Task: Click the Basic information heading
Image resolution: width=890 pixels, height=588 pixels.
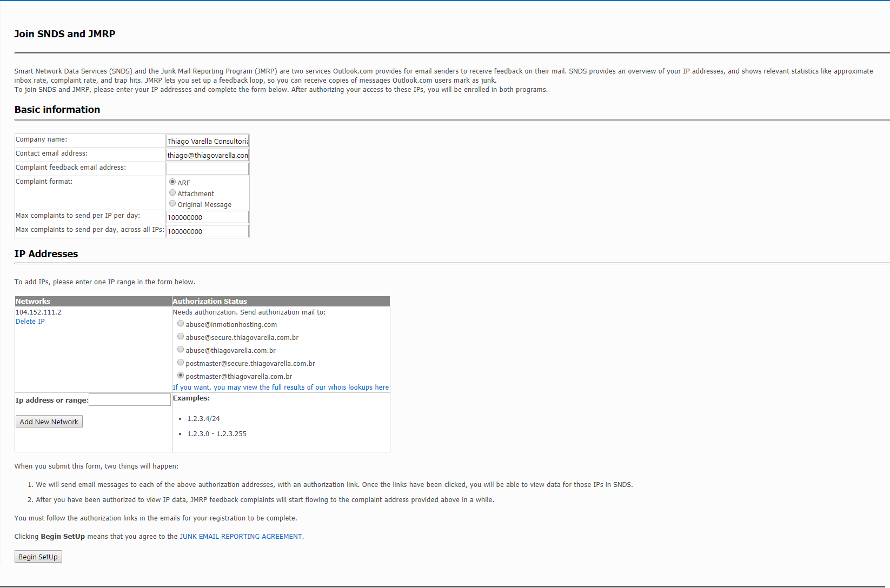Action: point(57,110)
